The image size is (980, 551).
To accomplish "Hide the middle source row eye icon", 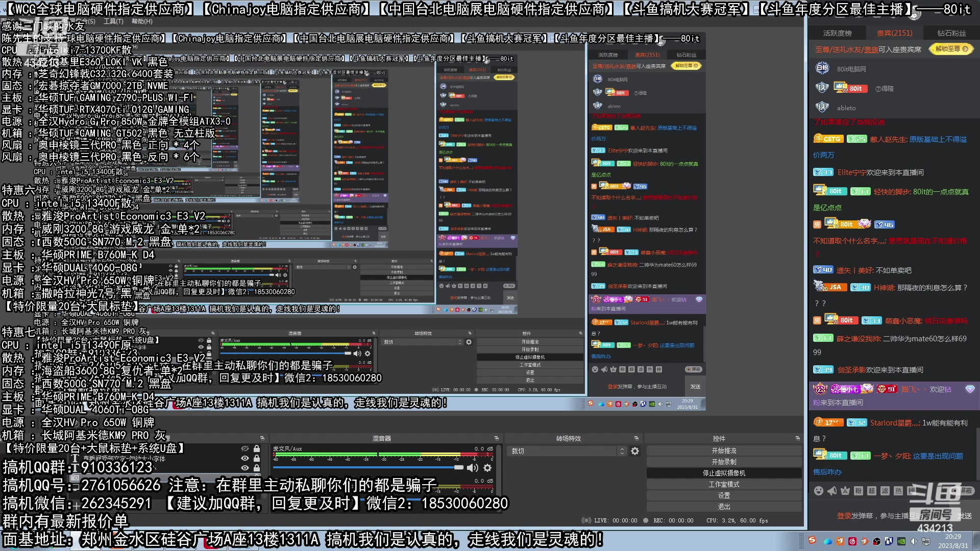I will coord(245,458).
